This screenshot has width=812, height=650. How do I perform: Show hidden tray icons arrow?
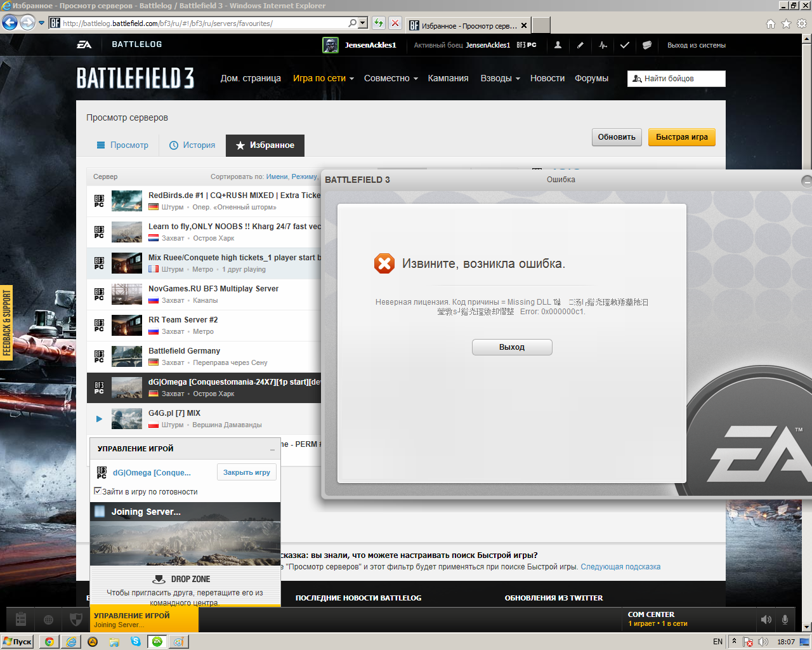734,641
